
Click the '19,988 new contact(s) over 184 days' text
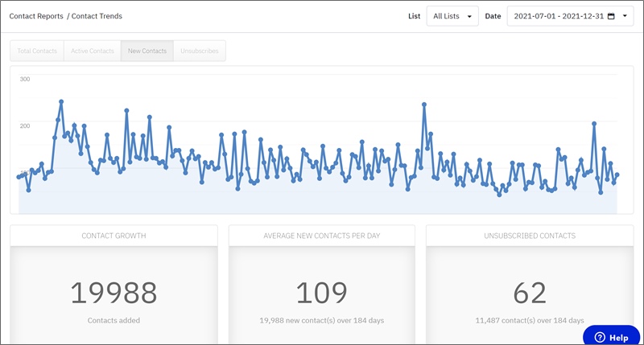tap(321, 320)
